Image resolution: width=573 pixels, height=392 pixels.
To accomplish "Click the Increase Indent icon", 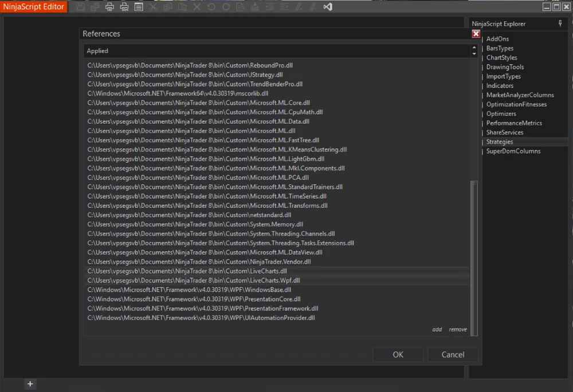I will [284, 7].
